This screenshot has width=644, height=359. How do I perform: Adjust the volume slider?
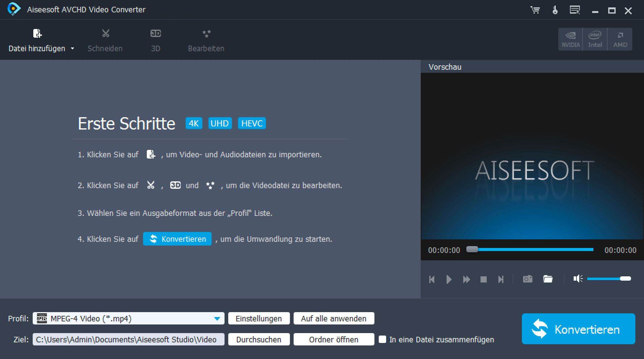(609, 279)
